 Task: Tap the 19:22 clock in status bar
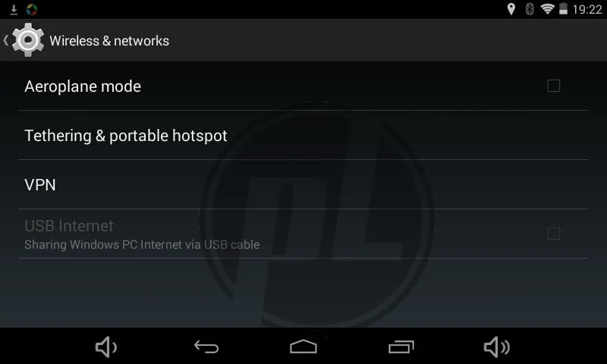click(x=587, y=9)
